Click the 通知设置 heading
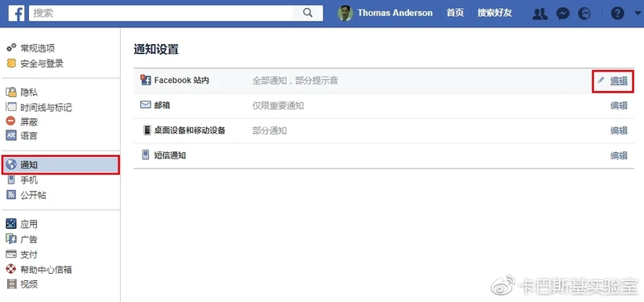Image resolution: width=644 pixels, height=302 pixels. tap(156, 50)
